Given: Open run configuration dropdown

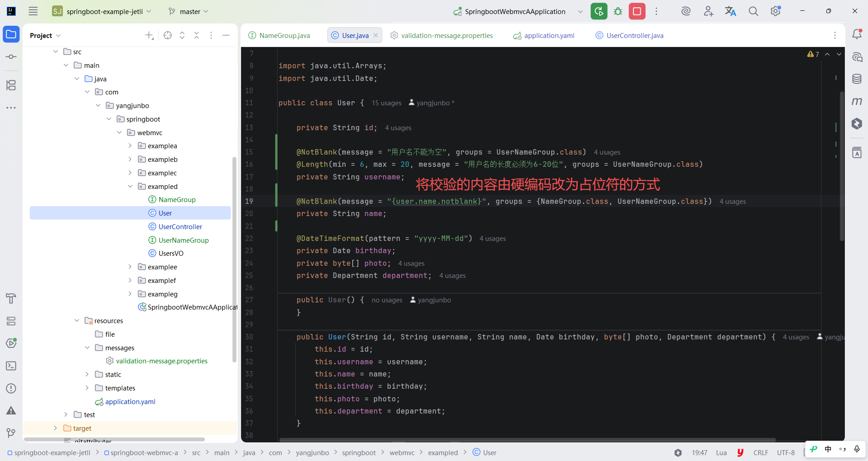Looking at the screenshot, I should click(580, 11).
